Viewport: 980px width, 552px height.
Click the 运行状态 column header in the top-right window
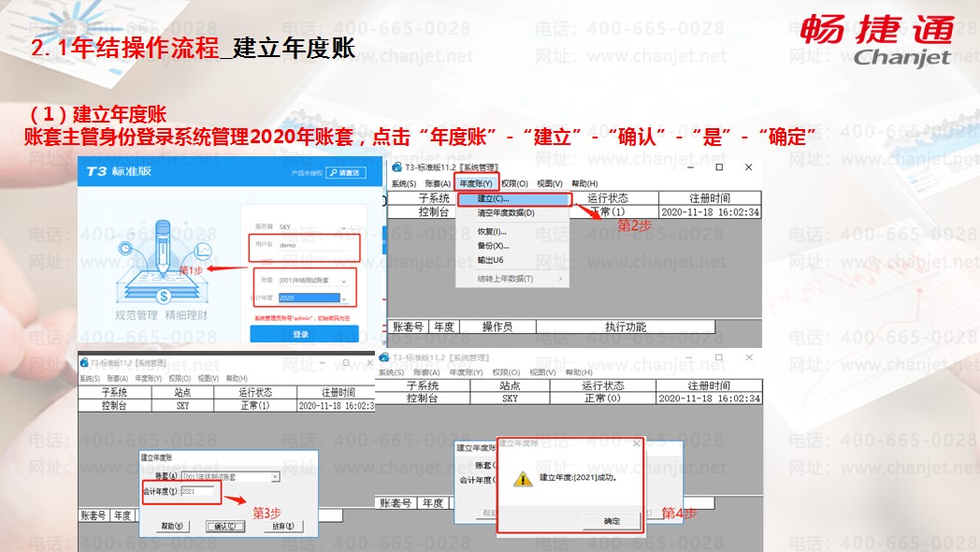pyautogui.click(x=608, y=198)
